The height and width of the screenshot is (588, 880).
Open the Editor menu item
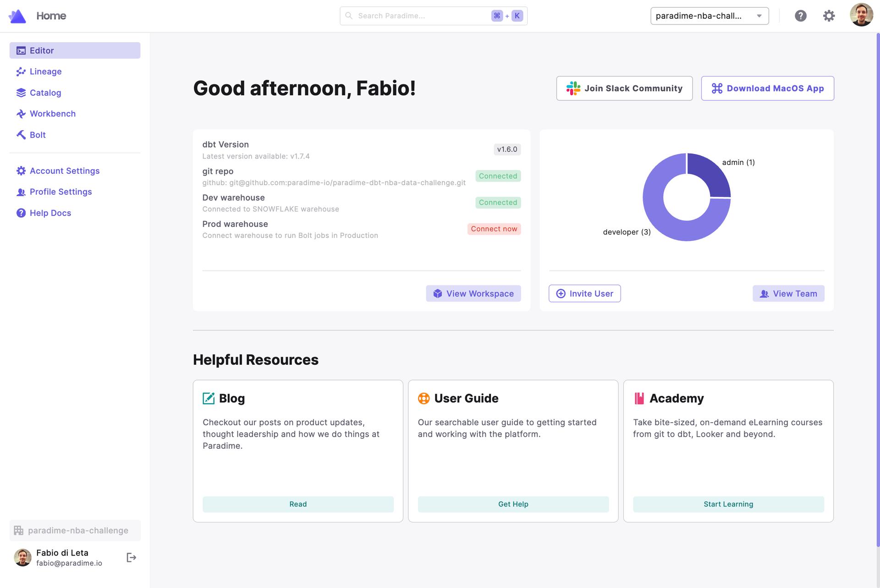click(75, 50)
